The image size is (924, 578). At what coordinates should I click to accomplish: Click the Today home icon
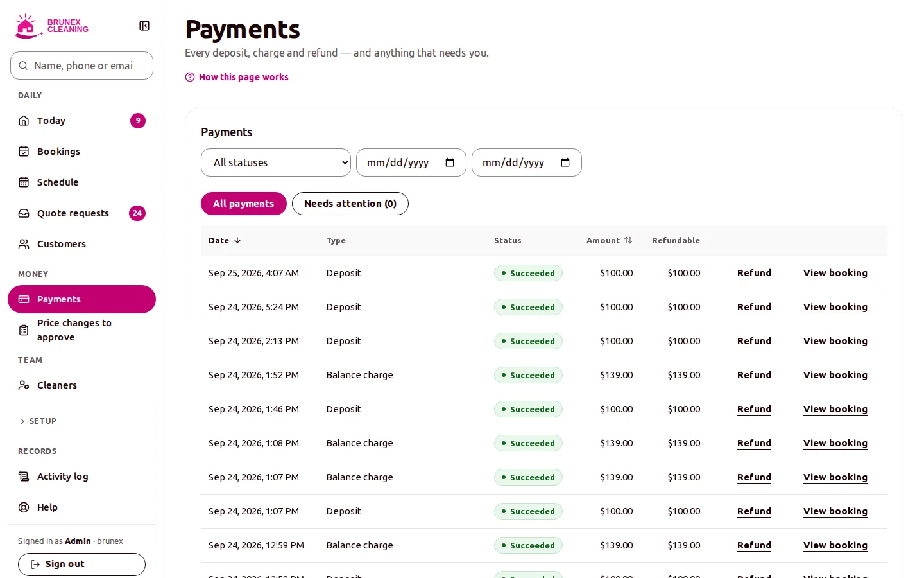(x=24, y=121)
